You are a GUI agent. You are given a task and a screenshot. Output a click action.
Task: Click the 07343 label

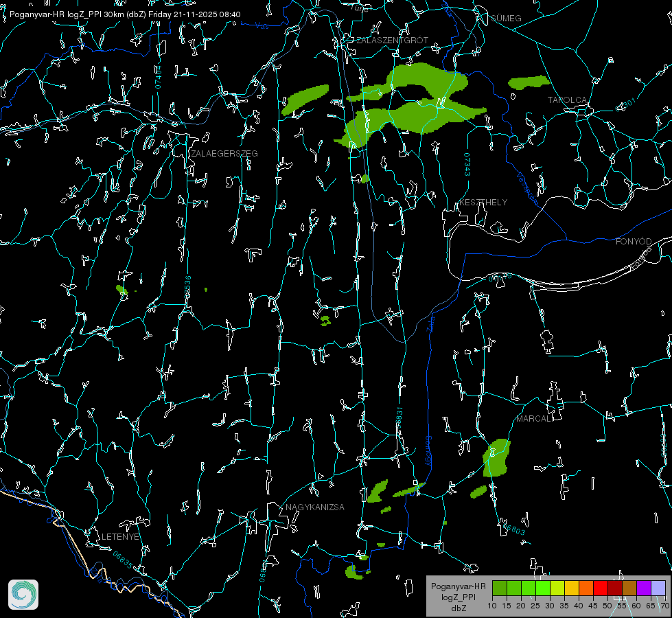click(x=467, y=164)
